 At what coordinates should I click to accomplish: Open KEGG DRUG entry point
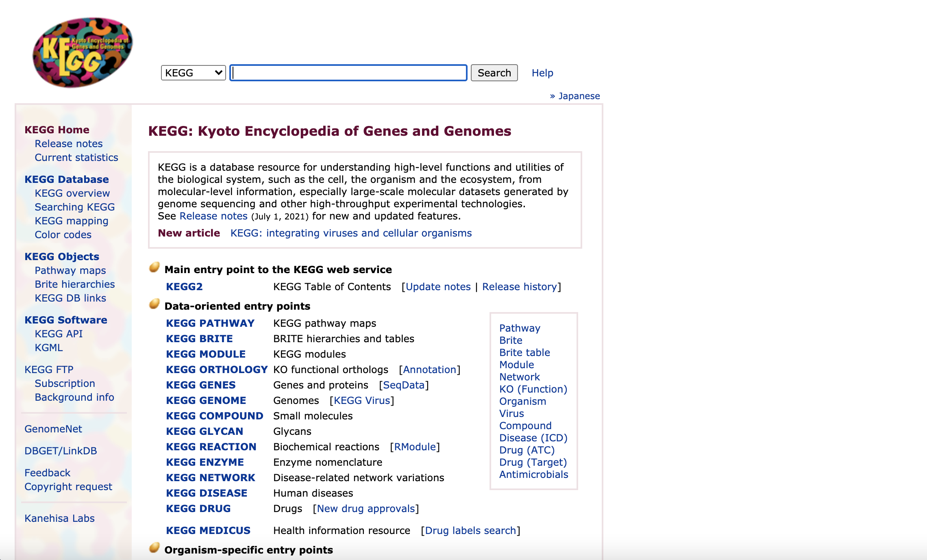point(198,508)
